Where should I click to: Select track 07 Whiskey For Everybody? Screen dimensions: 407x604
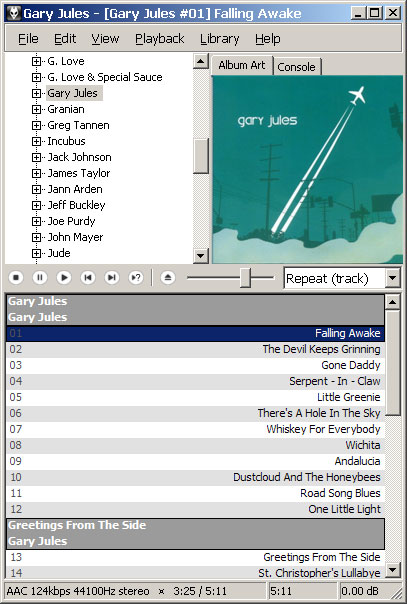click(195, 429)
